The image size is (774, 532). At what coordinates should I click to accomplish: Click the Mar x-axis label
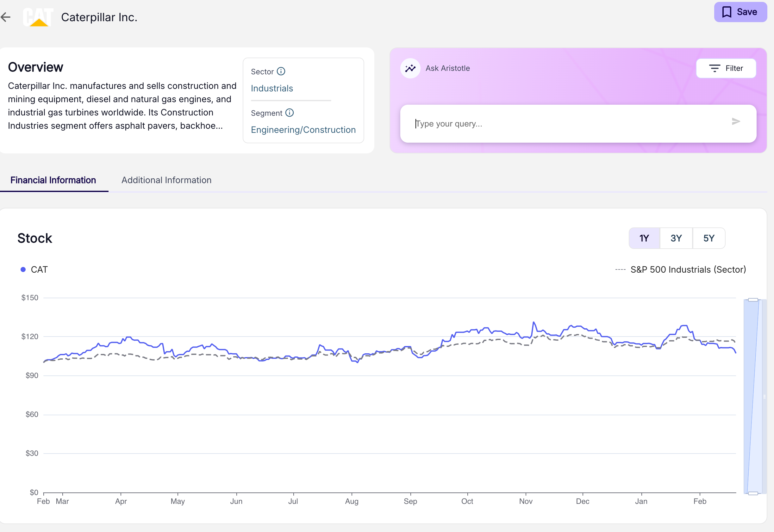click(62, 501)
